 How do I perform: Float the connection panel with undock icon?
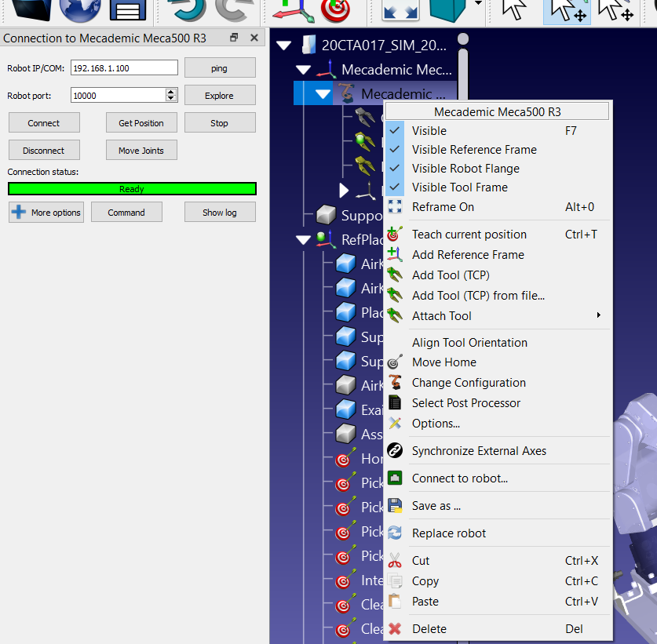(234, 38)
